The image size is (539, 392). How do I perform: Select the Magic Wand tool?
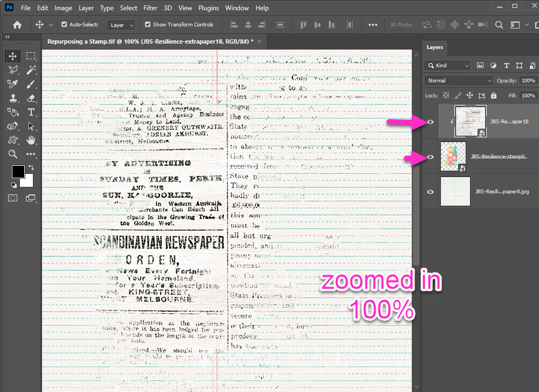(x=31, y=70)
